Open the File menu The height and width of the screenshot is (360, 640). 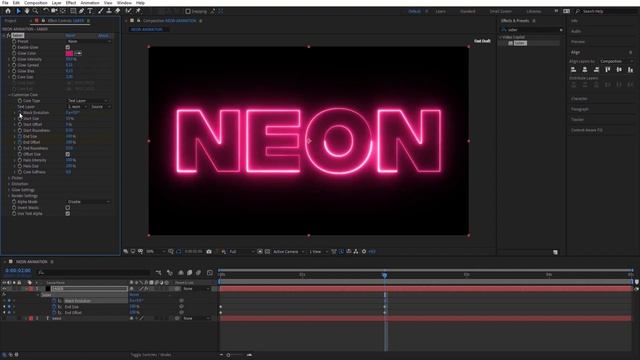pyautogui.click(x=5, y=3)
